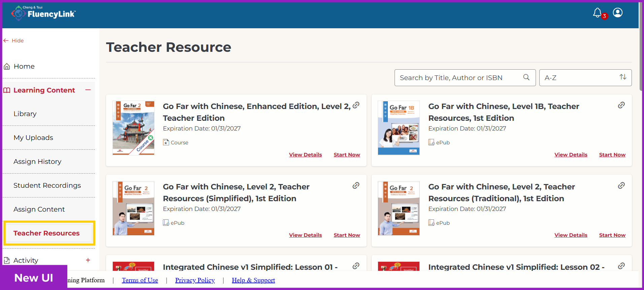
Task: Open Student Recordings page
Action: click(x=47, y=185)
